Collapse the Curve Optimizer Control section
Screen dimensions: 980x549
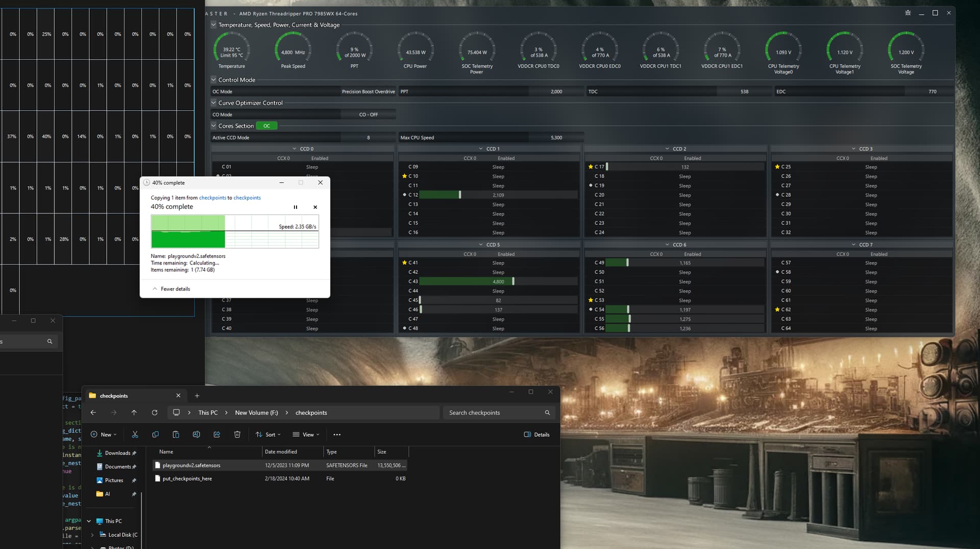(x=213, y=103)
